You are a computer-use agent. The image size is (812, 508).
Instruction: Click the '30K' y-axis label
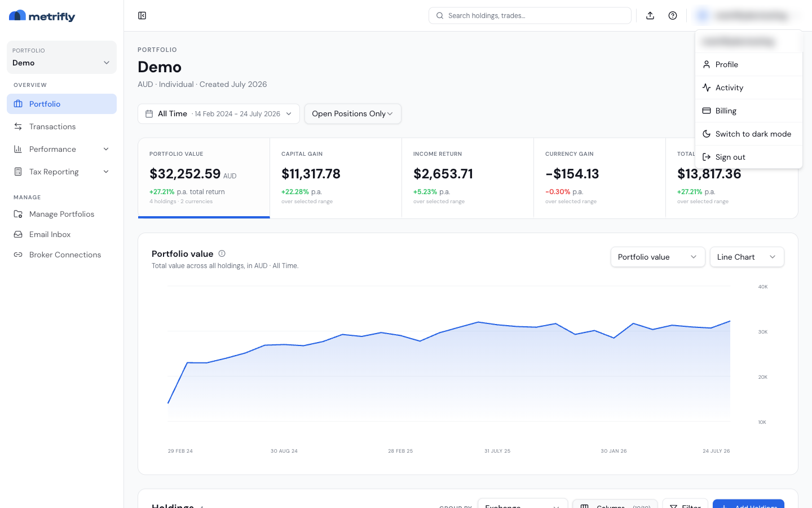coord(763,332)
